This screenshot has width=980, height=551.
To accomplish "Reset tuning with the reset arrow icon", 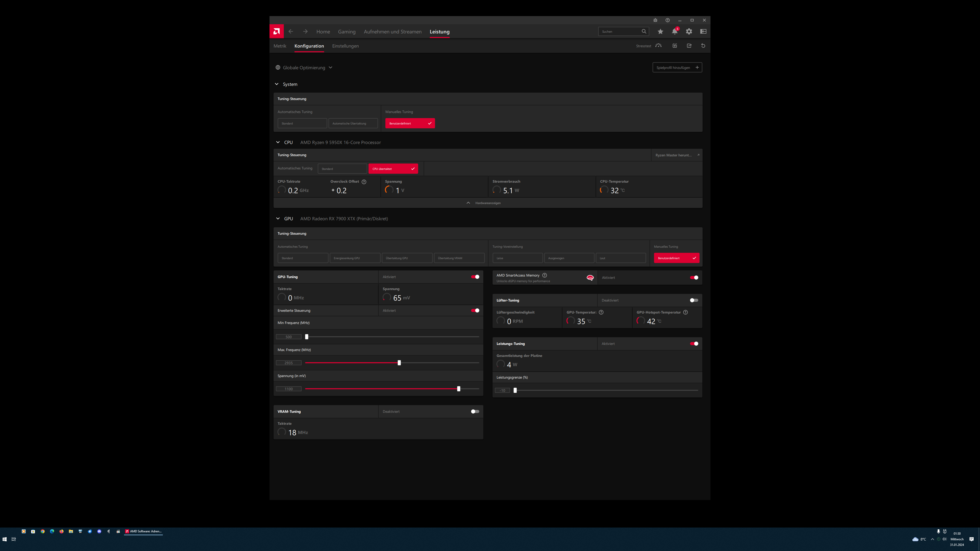I will click(x=703, y=46).
